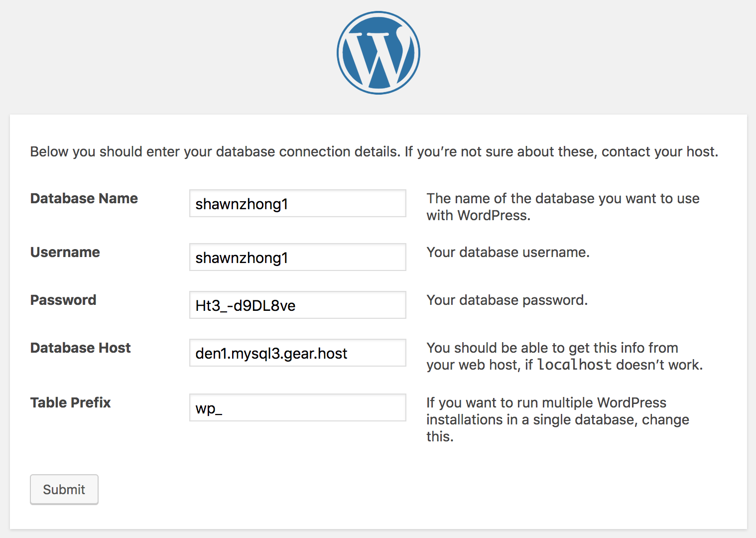Screen dimensions: 756x538
Task: Click the Table Prefix input box
Action: point(297,408)
